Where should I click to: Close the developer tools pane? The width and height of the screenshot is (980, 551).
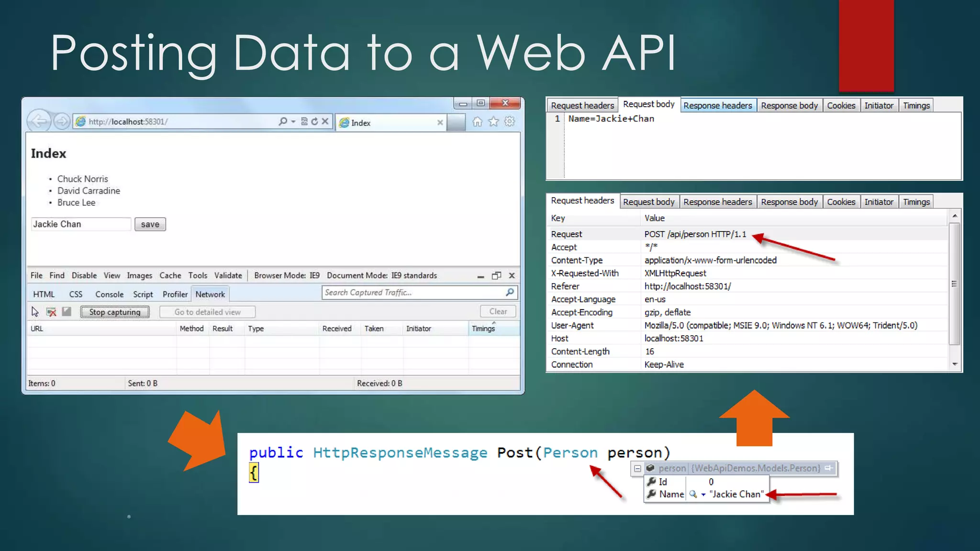[512, 275]
